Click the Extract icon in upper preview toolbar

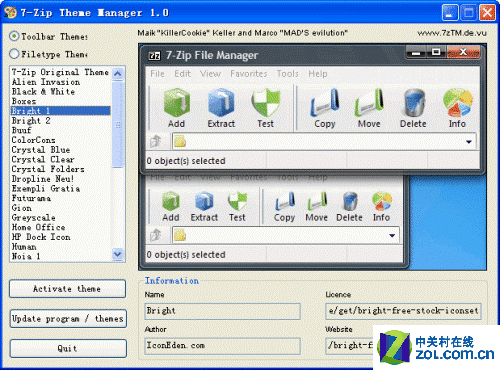tap(221, 102)
